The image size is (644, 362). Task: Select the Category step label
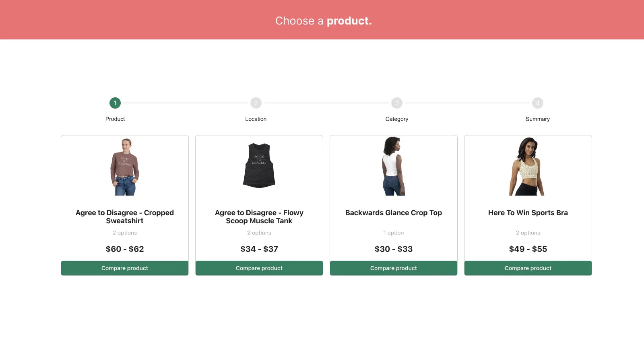pos(397,119)
